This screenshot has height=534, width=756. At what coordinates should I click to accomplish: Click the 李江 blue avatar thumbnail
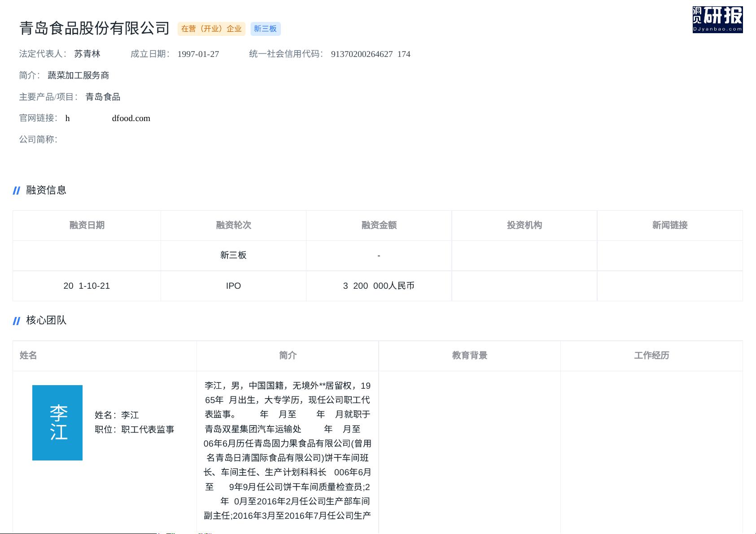[57, 422]
